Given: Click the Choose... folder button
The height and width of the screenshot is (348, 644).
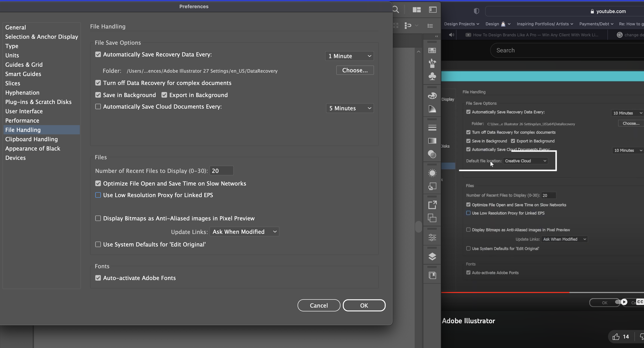Looking at the screenshot, I should [x=355, y=70].
